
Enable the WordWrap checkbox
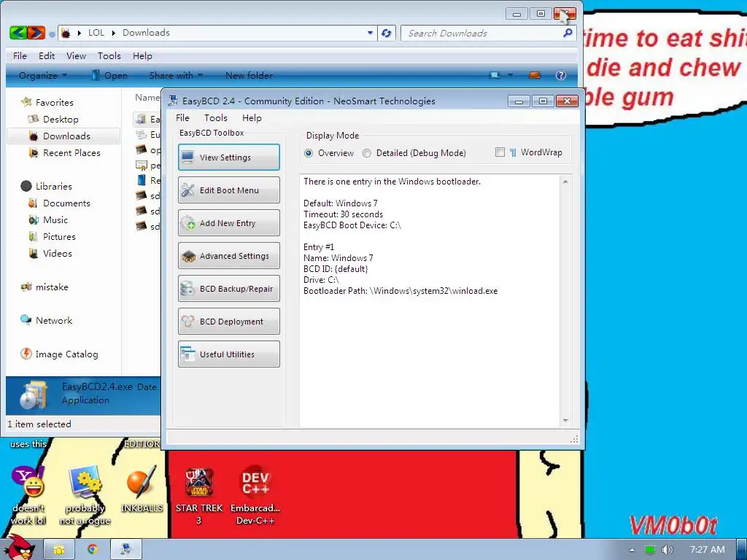pos(500,152)
